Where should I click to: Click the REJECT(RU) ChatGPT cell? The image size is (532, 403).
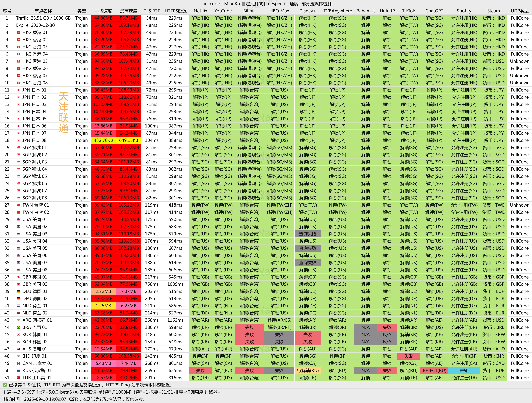tap(434, 371)
